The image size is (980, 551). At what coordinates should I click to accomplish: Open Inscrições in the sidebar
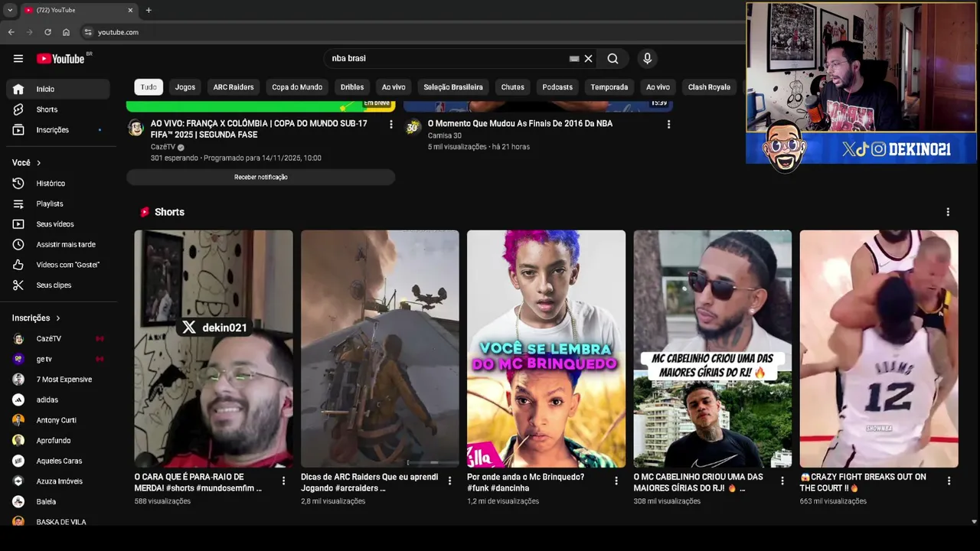tap(57, 130)
